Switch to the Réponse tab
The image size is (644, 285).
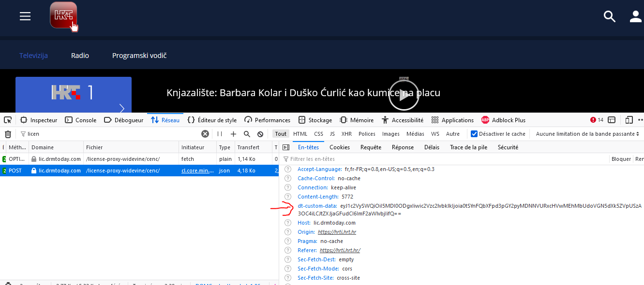[x=403, y=147]
